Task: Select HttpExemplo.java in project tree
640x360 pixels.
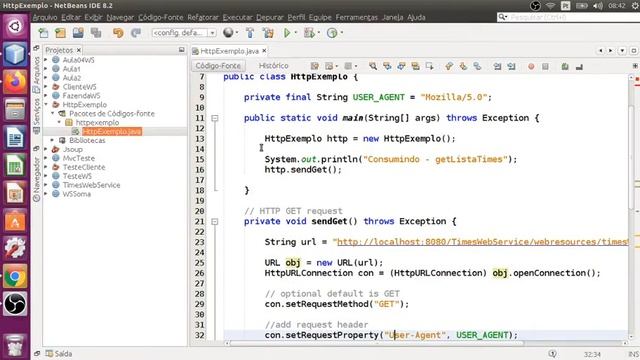Action: point(111,131)
